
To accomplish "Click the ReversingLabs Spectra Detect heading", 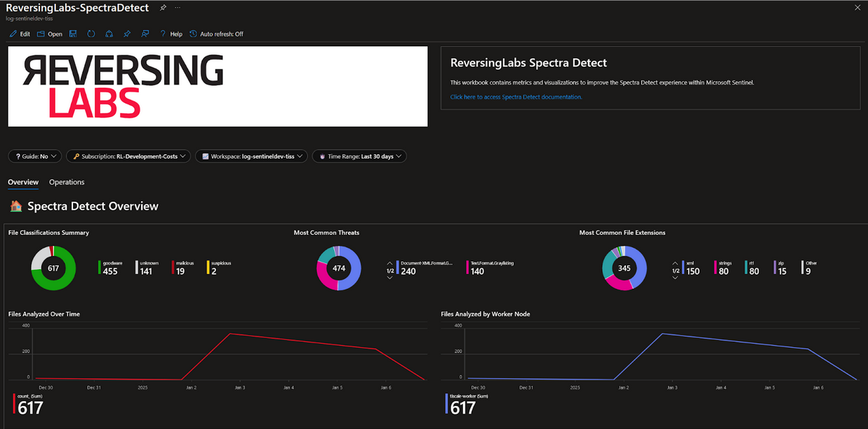I will 528,63.
